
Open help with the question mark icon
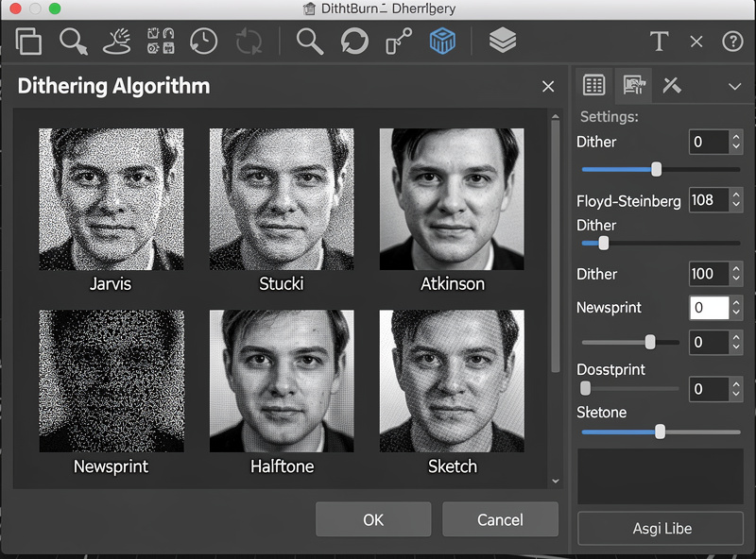coord(732,42)
